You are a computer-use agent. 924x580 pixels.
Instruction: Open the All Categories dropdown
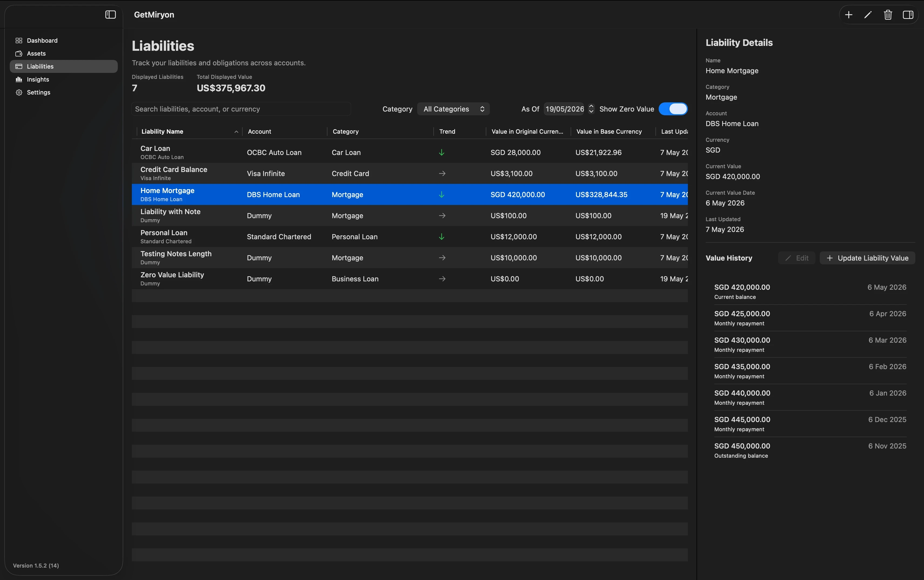453,109
